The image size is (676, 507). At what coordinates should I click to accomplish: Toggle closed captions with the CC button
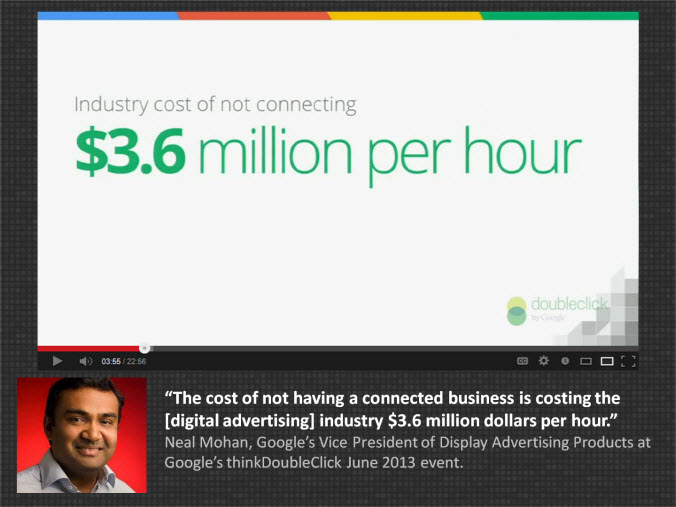(522, 361)
